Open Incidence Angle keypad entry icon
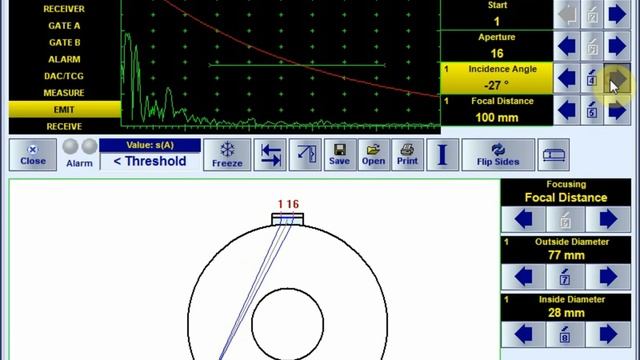 tap(592, 78)
